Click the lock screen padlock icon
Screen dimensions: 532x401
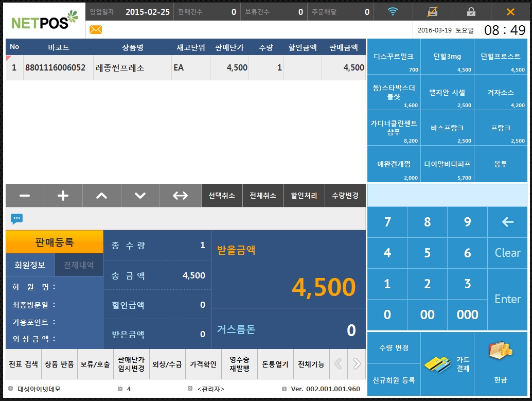click(471, 11)
